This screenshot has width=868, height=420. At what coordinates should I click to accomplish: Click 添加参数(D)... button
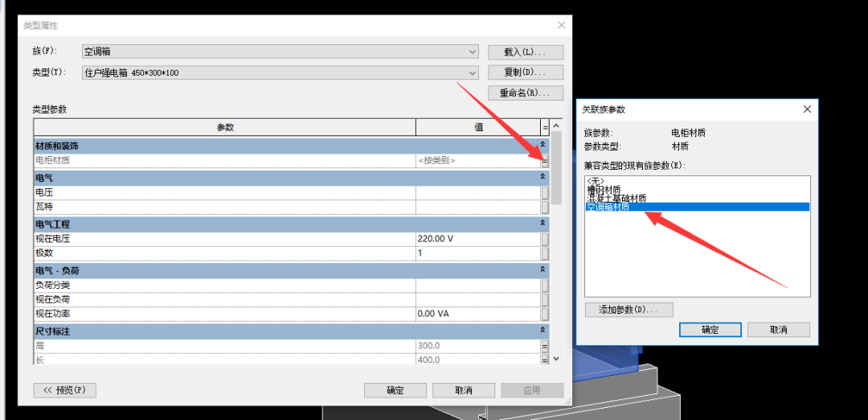click(628, 310)
